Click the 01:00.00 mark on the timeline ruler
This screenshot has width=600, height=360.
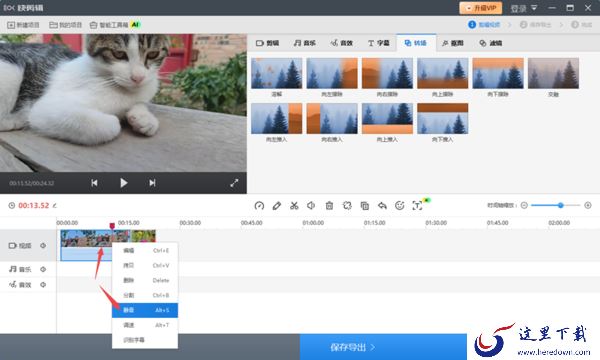tap(313, 223)
